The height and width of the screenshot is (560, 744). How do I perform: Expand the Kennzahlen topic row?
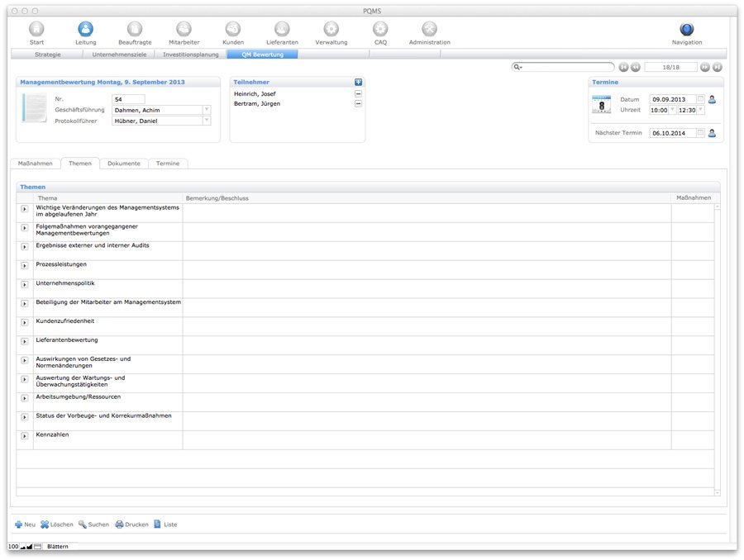(x=24, y=435)
